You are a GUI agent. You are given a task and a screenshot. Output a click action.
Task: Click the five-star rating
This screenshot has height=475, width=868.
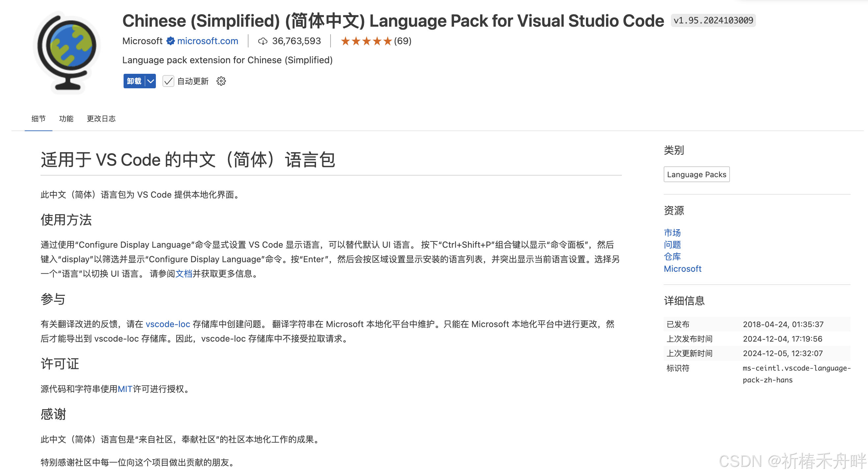pos(366,41)
